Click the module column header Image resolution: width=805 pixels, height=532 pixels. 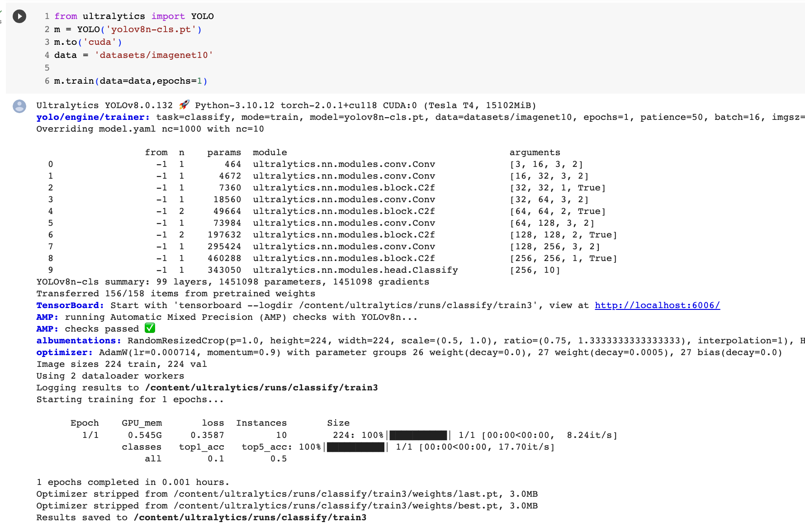(x=270, y=152)
